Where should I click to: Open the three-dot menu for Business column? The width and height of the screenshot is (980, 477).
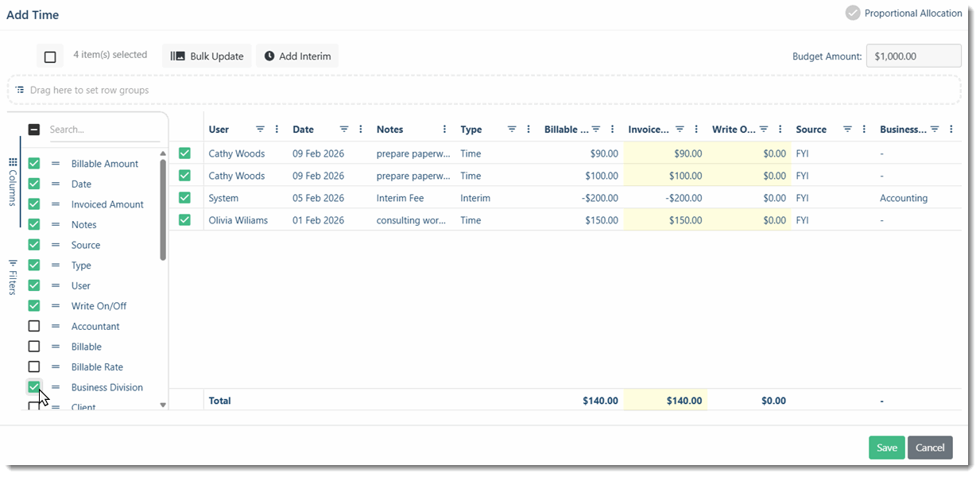[951, 130]
